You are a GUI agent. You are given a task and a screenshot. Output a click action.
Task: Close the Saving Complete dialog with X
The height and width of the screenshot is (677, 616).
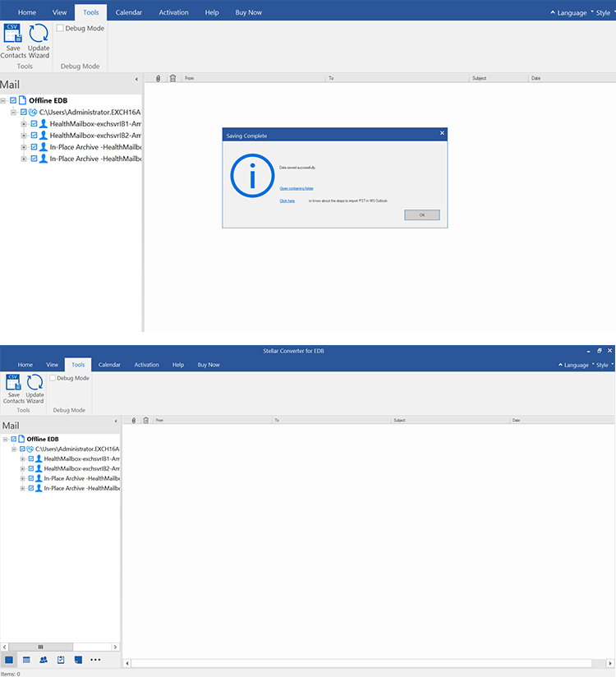[442, 133]
